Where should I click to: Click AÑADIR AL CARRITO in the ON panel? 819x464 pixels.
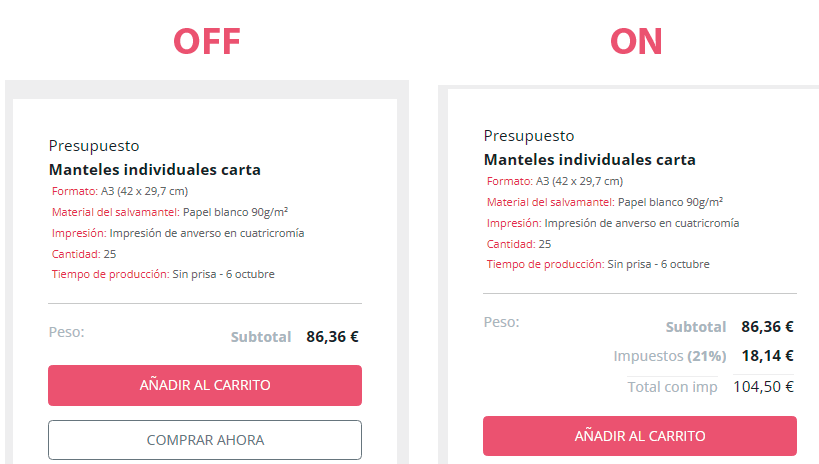point(639,436)
